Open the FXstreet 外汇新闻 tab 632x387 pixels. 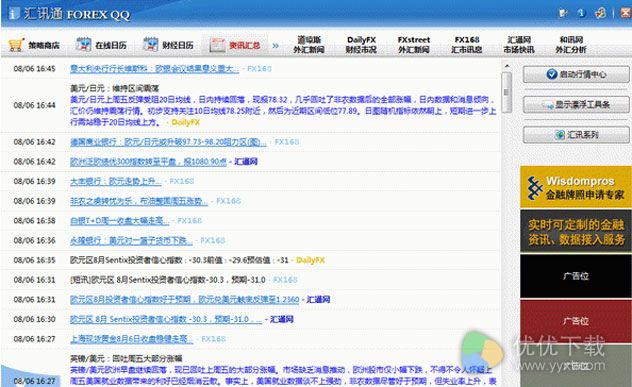click(x=414, y=44)
